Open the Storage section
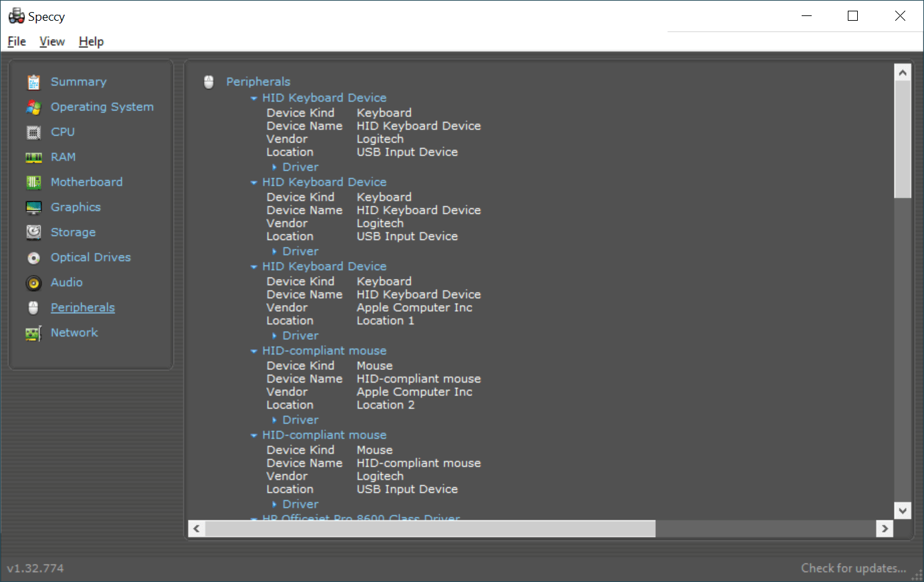 point(74,232)
